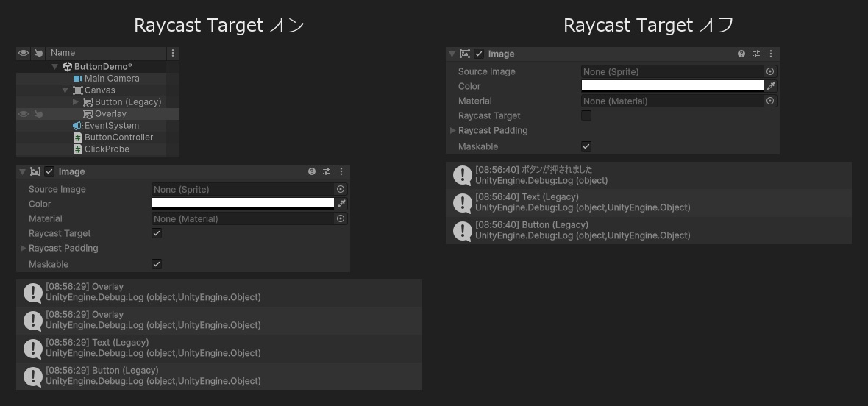This screenshot has width=868, height=406.
Task: Click left Material field
Action: (243, 218)
